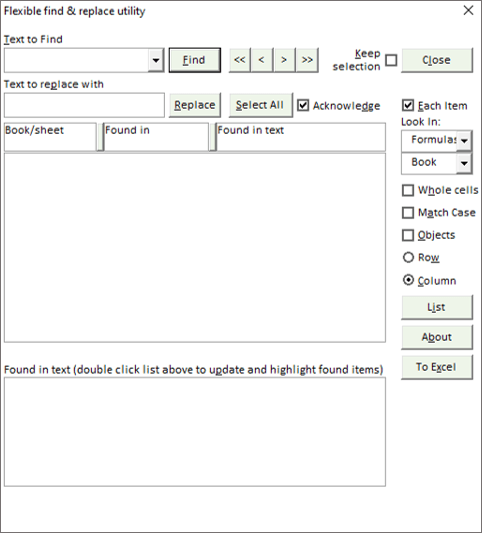
Task: Focus the Text to Find input field
Action: [x=76, y=60]
